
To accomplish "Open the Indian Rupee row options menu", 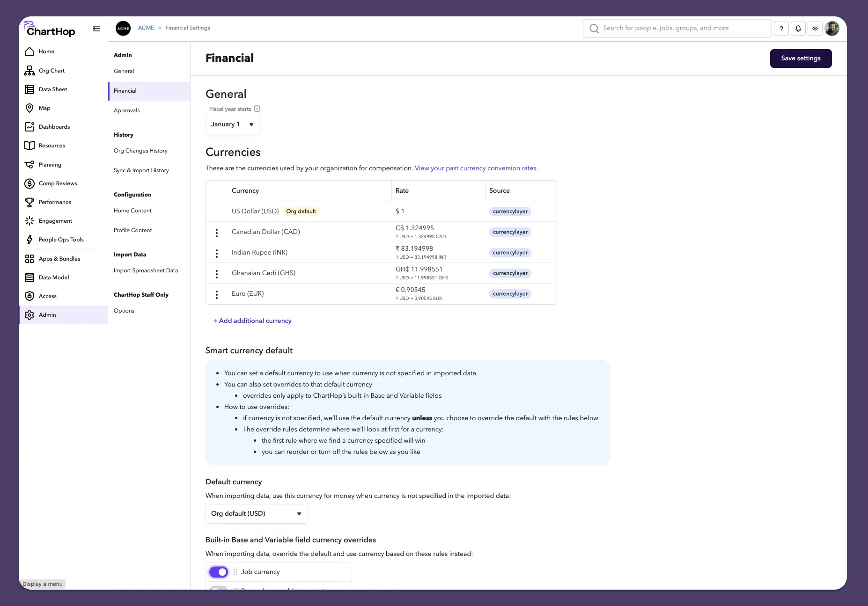I will coord(216,253).
